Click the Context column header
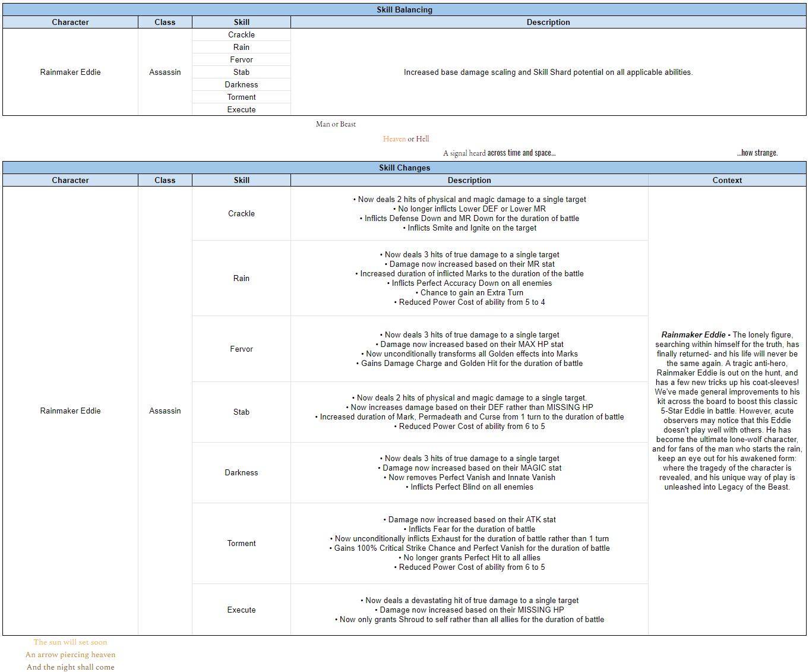 [x=727, y=180]
